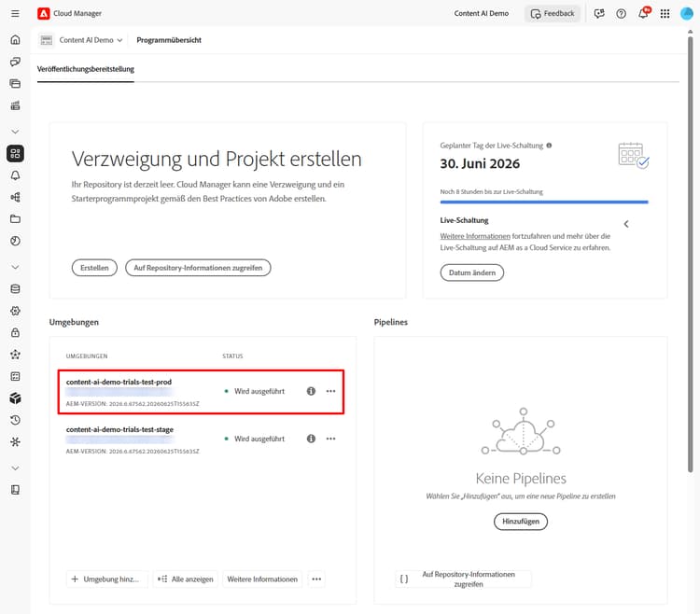Open notifications bell in top bar
This screenshot has width=700, height=614.
point(643,13)
